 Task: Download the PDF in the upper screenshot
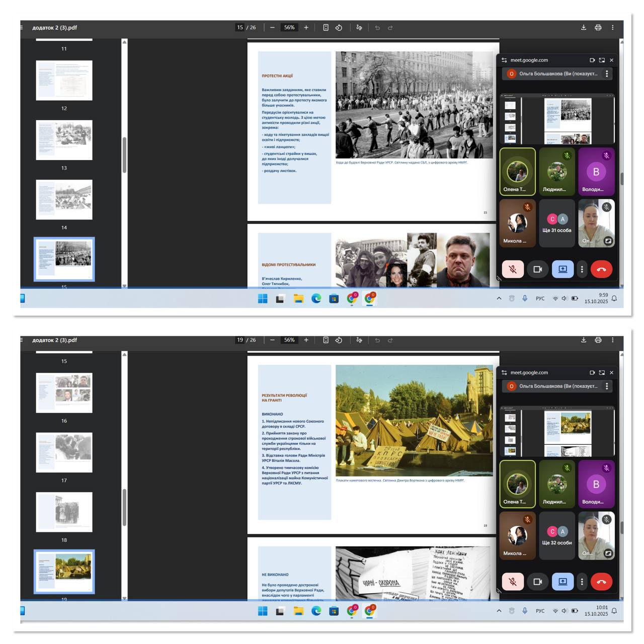click(x=584, y=28)
